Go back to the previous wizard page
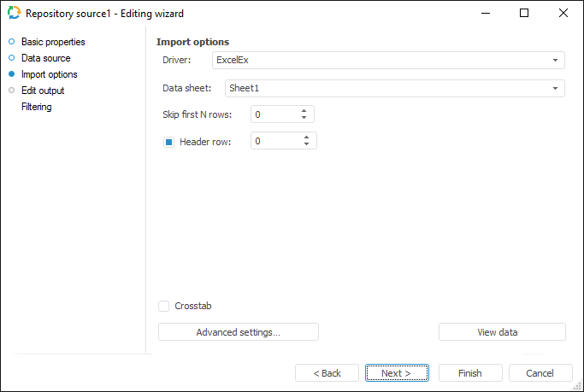584x392 pixels. pos(327,373)
